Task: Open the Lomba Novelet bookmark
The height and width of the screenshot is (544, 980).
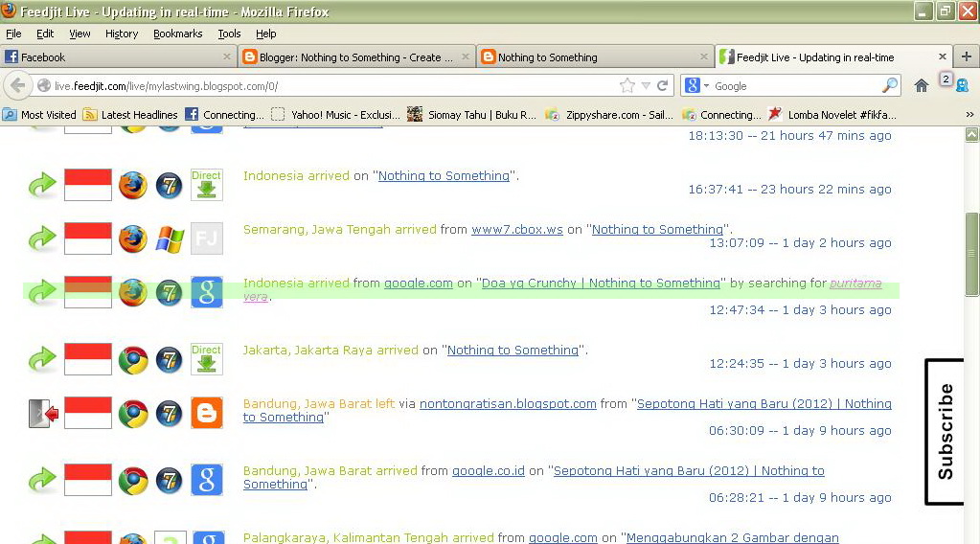Action: (x=832, y=114)
